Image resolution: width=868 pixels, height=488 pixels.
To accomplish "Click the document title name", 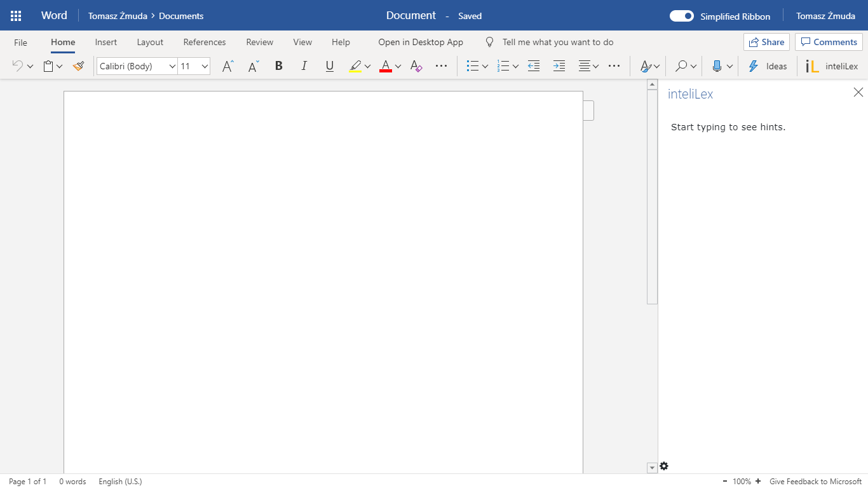I will click(411, 15).
